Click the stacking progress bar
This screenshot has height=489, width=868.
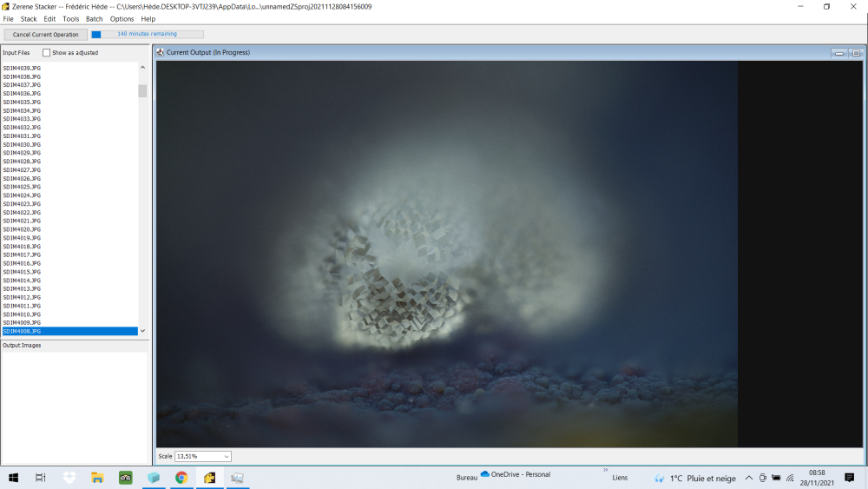point(148,35)
